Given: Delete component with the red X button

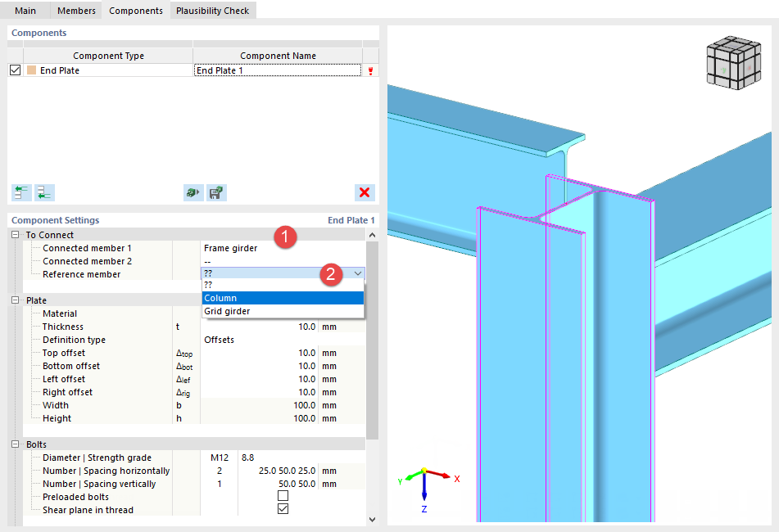Looking at the screenshot, I should pos(365,192).
